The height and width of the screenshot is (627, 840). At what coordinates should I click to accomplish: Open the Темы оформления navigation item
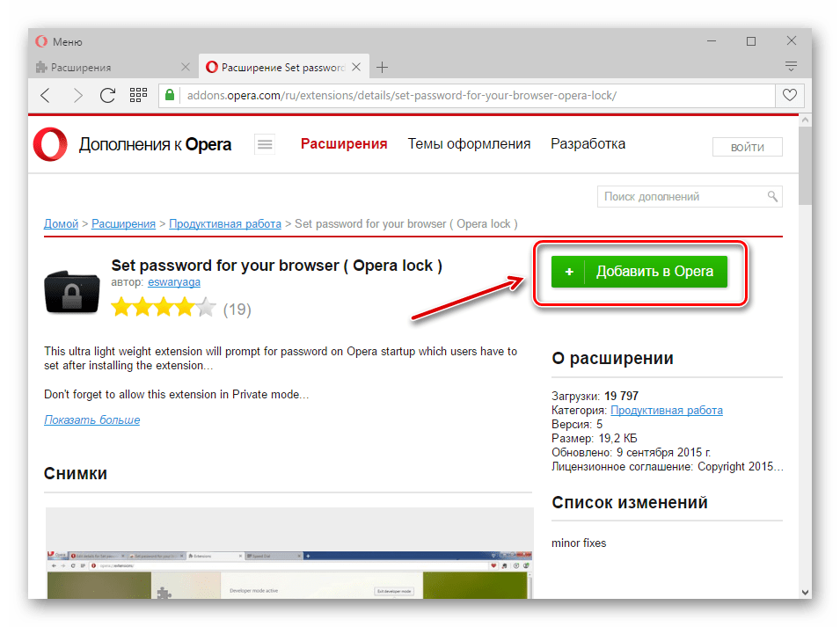point(469,143)
